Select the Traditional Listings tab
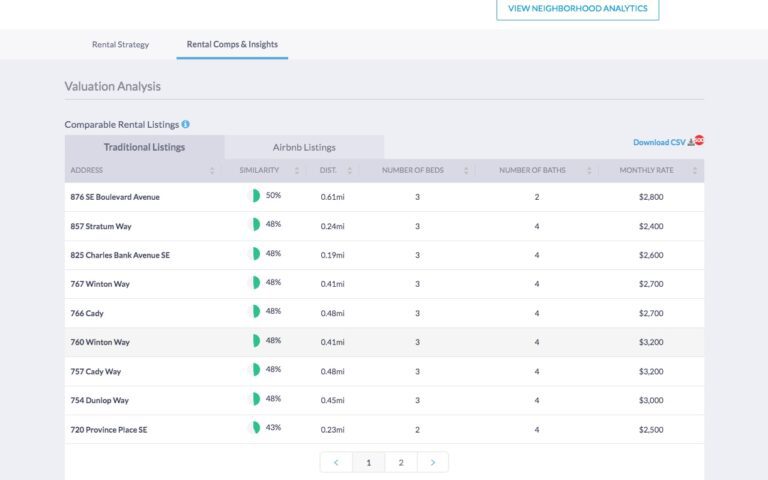 pyautogui.click(x=144, y=147)
